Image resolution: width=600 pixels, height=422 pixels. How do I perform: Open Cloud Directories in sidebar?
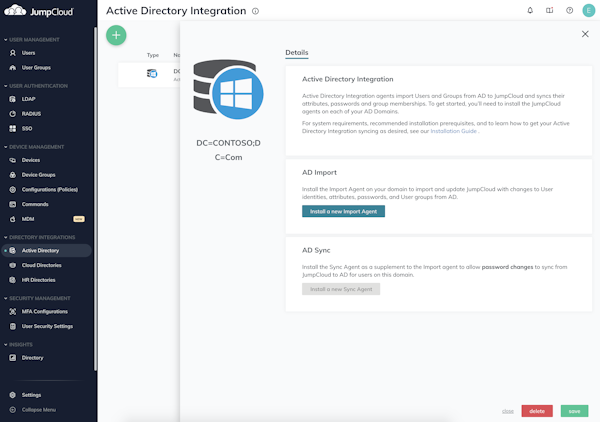click(x=41, y=265)
